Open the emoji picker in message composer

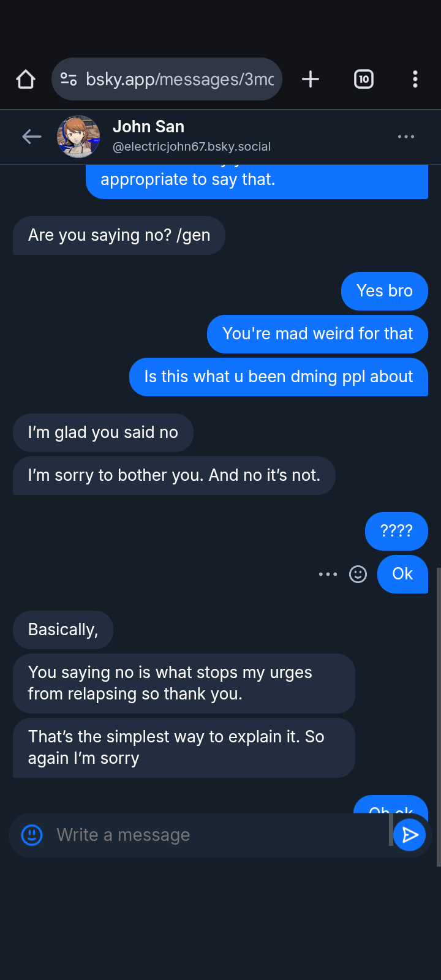(32, 835)
